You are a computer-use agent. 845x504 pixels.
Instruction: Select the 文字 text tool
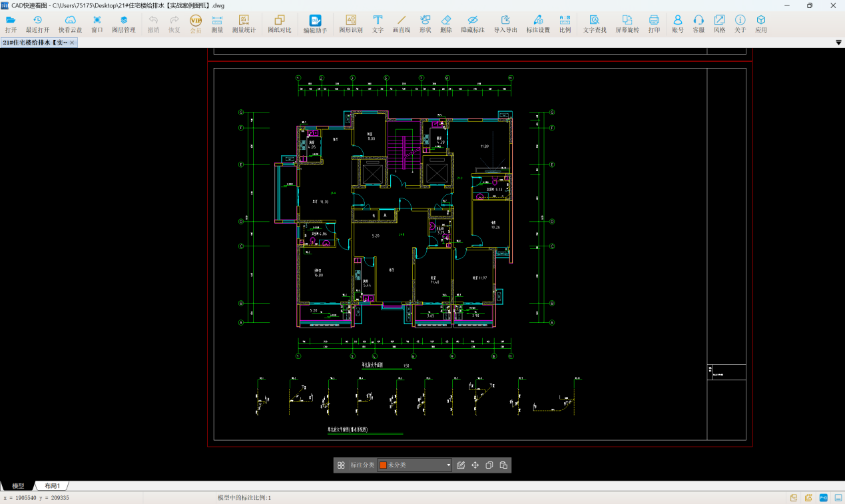378,24
